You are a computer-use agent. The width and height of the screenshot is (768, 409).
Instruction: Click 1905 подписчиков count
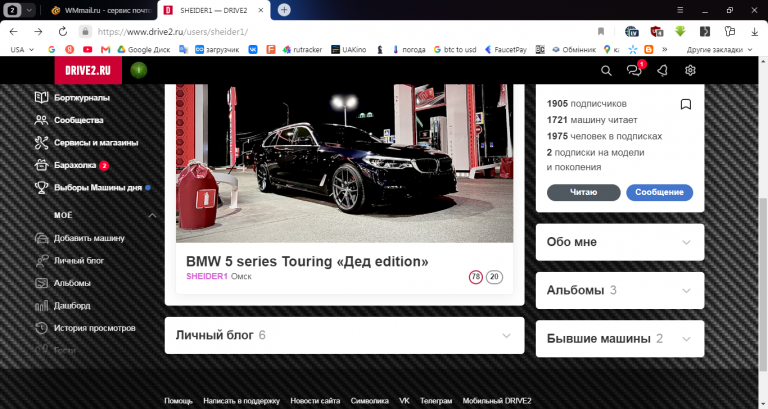pos(587,104)
